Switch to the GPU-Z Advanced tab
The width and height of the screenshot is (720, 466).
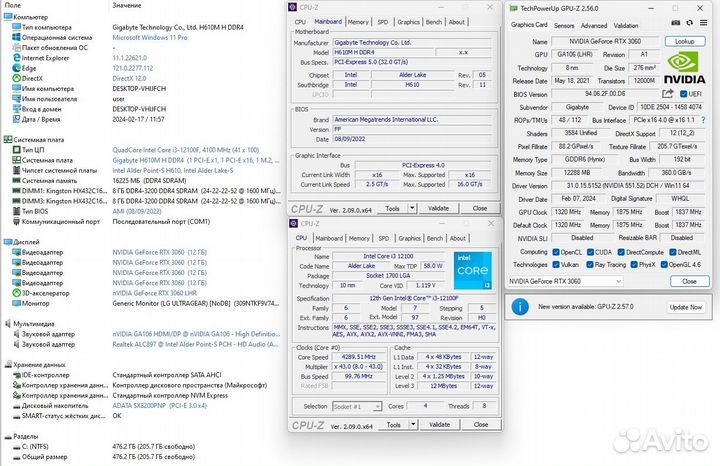click(x=594, y=26)
